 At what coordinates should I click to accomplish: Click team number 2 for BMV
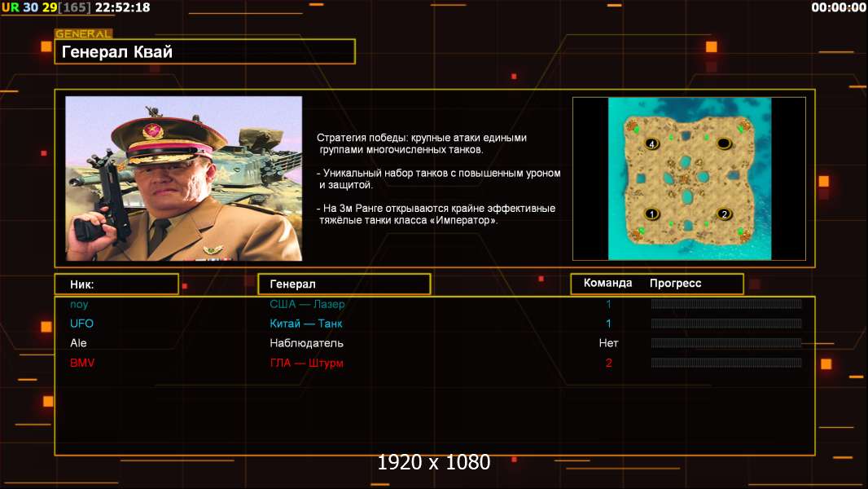click(608, 363)
